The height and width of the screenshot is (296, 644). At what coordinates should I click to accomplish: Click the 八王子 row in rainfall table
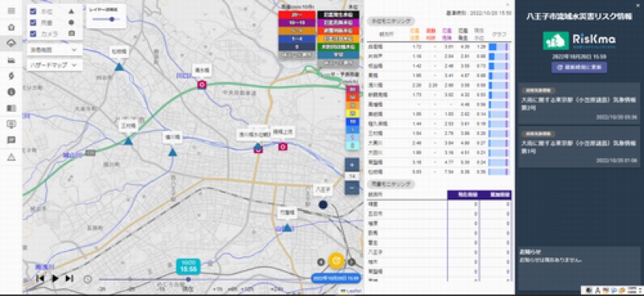(439, 252)
